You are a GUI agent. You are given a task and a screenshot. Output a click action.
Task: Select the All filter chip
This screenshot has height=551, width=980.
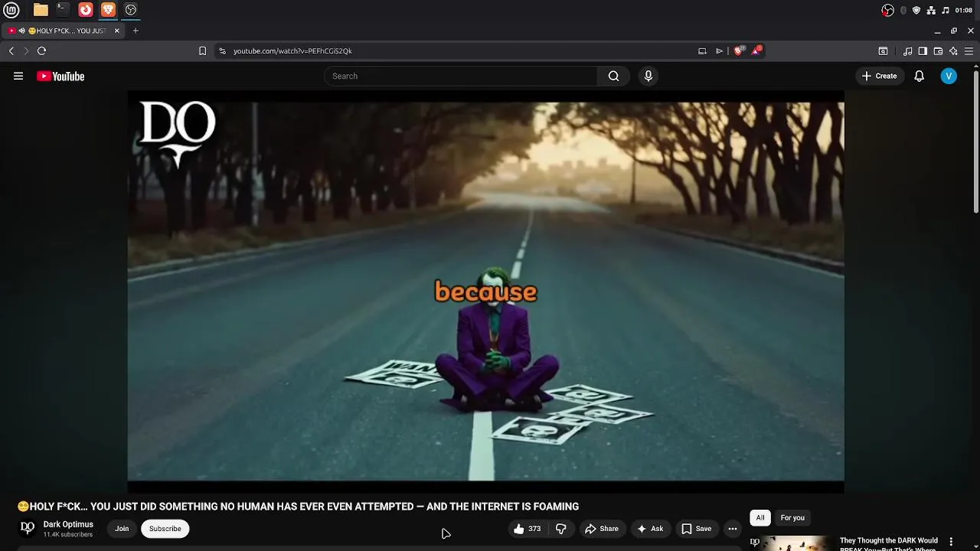760,518
